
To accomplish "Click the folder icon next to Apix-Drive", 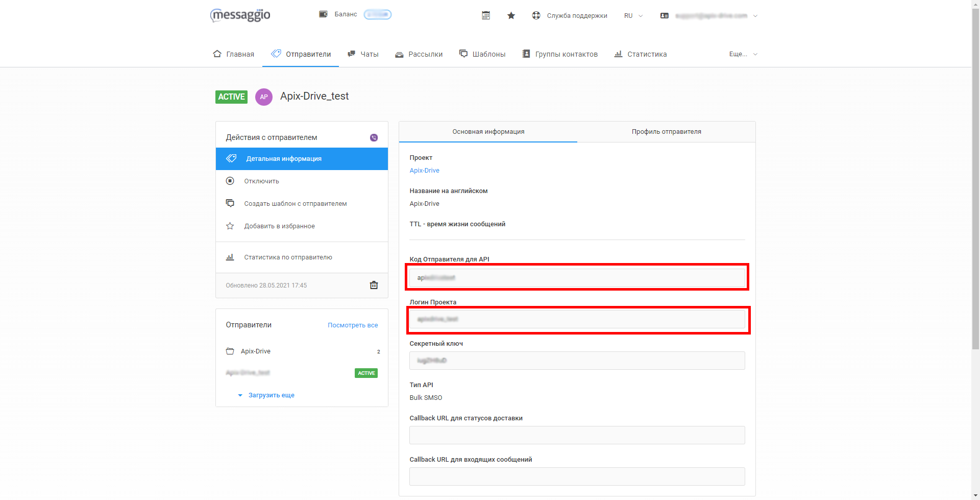I will pyautogui.click(x=230, y=351).
